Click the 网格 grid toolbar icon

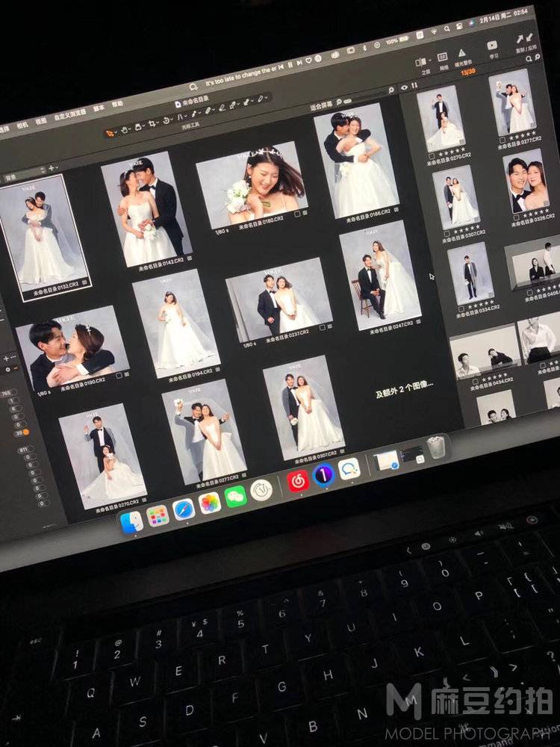click(x=442, y=57)
